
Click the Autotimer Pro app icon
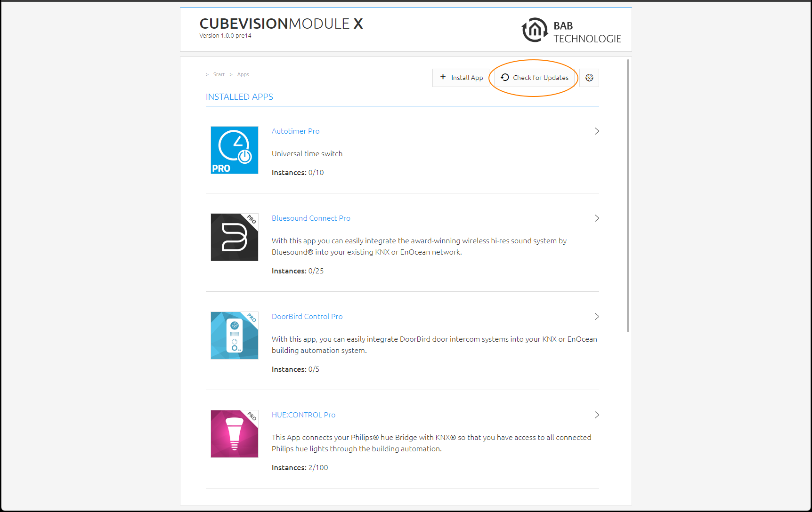(235, 150)
